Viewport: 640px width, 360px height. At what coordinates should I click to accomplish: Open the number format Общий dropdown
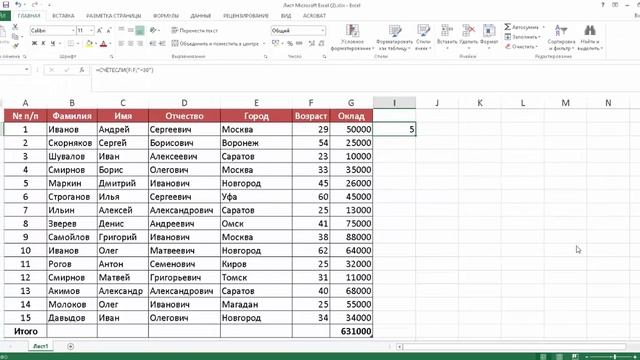[322, 31]
